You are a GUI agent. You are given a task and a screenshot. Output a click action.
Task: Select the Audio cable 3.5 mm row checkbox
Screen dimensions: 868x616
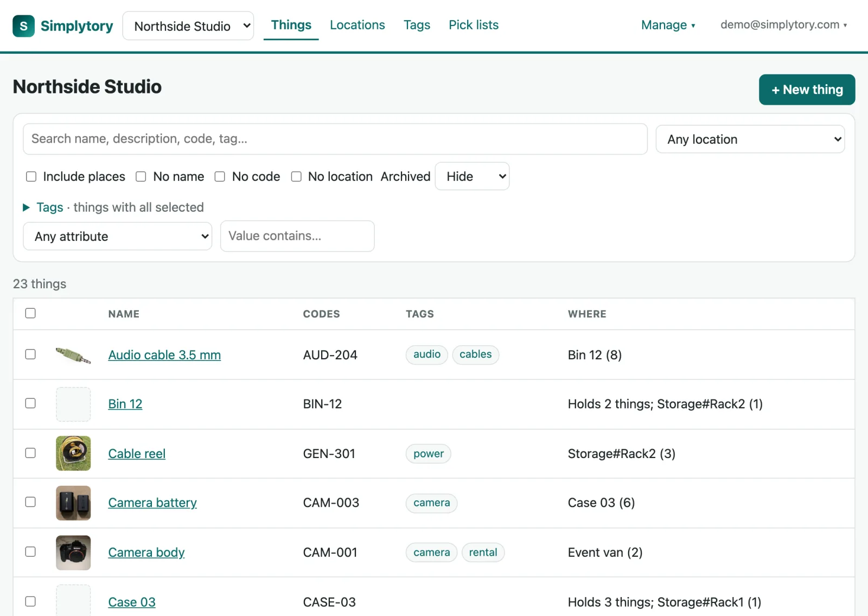[x=30, y=354]
